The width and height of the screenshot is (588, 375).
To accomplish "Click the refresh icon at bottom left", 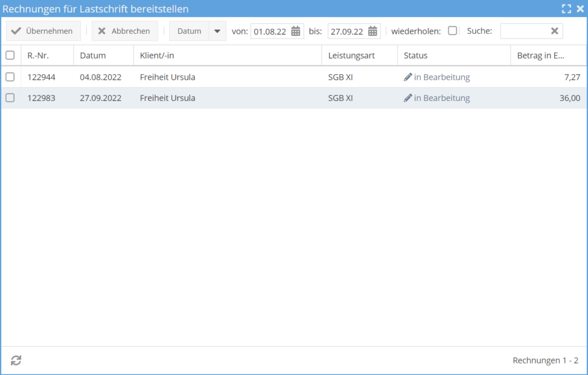I will pos(16,361).
